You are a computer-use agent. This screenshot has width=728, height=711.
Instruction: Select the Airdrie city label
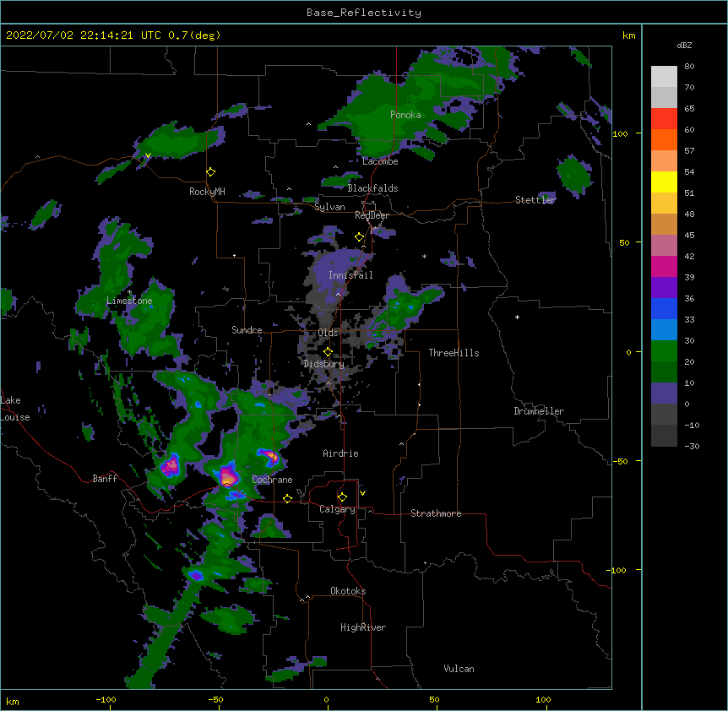[x=340, y=453]
